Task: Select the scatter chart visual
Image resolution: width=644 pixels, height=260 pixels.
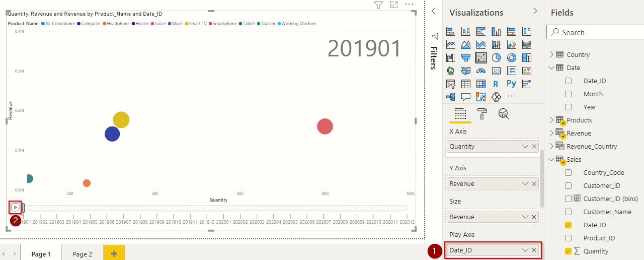Action: pos(481,58)
